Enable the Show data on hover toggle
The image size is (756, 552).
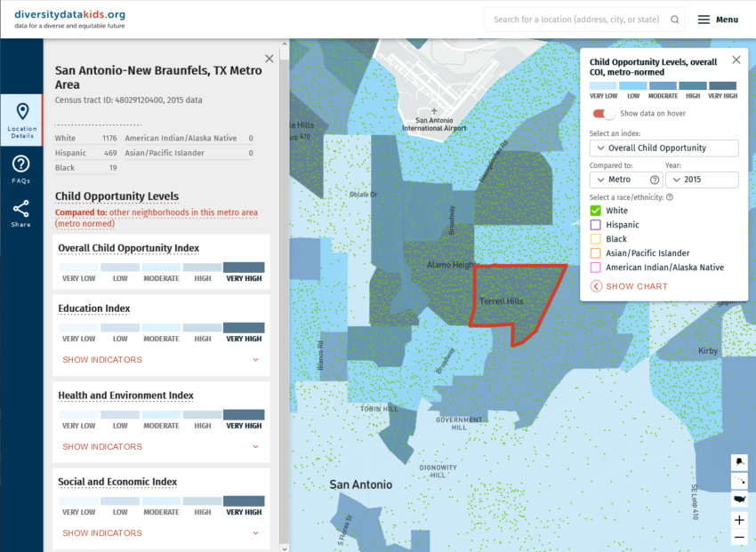pos(603,115)
